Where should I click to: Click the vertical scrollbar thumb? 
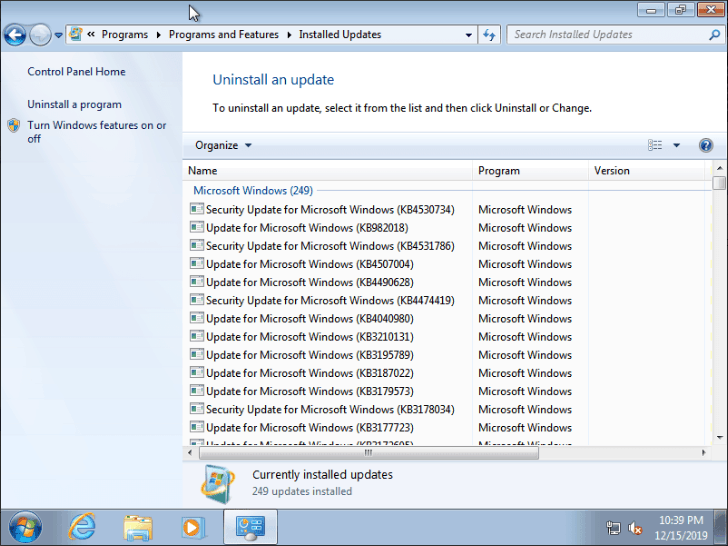(719, 182)
